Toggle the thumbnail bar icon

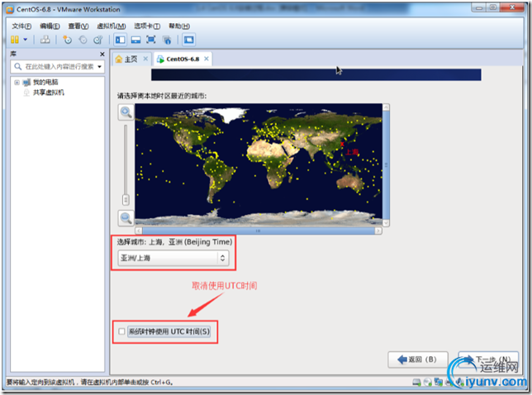pos(135,40)
